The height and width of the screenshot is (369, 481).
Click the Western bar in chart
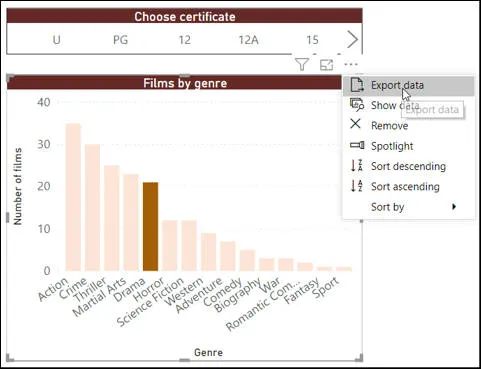coord(208,252)
